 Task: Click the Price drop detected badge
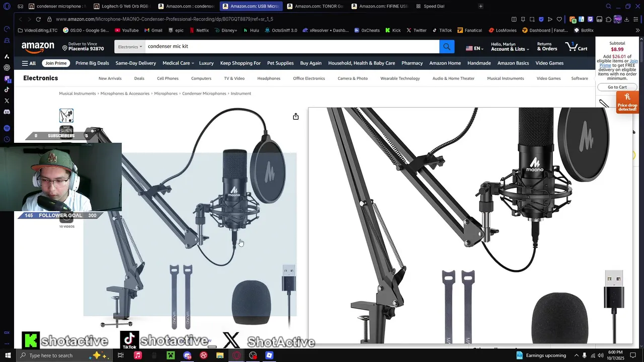click(627, 102)
